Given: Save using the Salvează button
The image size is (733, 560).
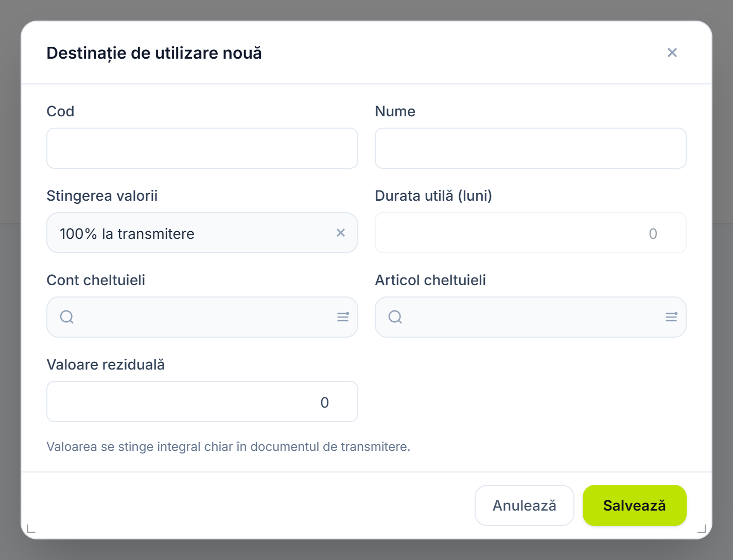Looking at the screenshot, I should point(635,505).
